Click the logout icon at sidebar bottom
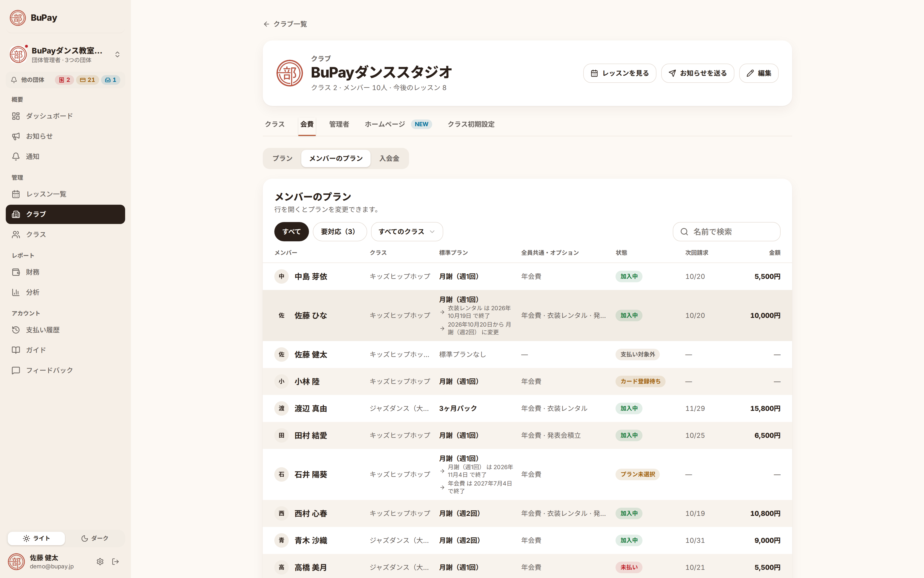Screen dimensions: 924x578 (x=116, y=562)
